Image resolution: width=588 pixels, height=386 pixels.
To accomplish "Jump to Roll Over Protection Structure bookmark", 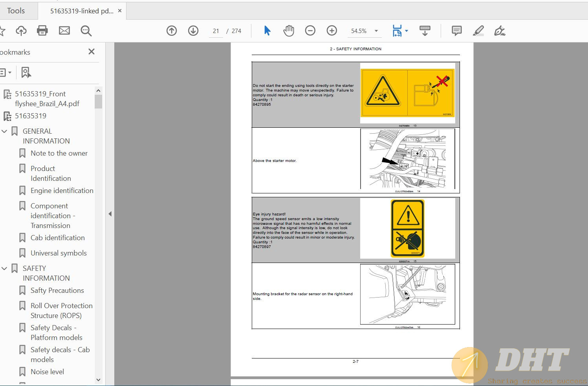I will [61, 311].
